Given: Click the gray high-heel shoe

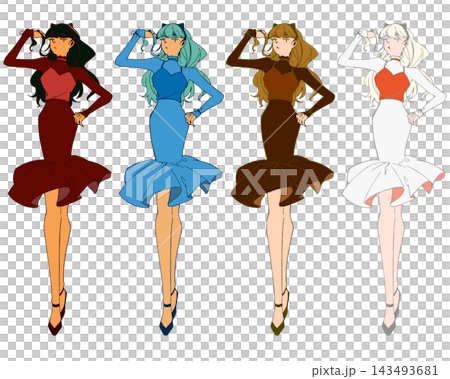Looking at the screenshot, I should tap(391, 313).
